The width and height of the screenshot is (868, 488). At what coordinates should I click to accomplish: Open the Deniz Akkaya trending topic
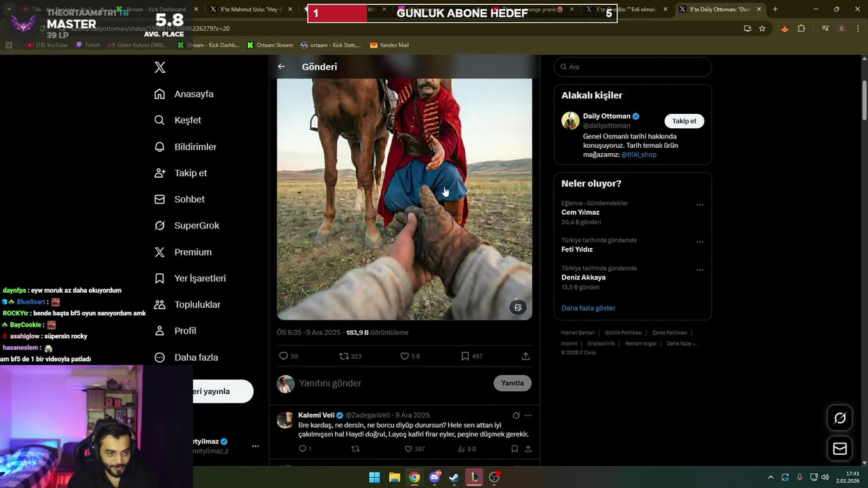click(583, 277)
